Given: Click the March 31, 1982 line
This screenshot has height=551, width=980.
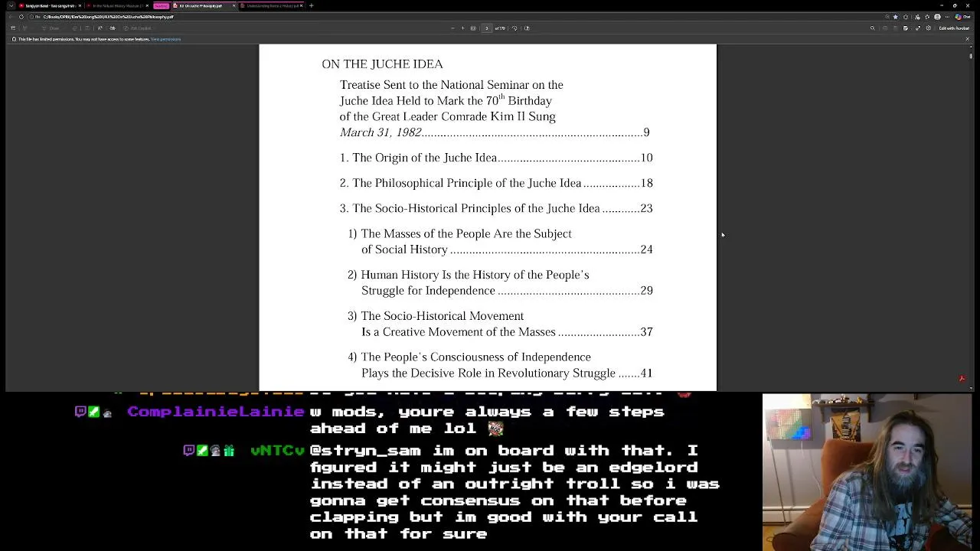Looking at the screenshot, I should pyautogui.click(x=495, y=132).
